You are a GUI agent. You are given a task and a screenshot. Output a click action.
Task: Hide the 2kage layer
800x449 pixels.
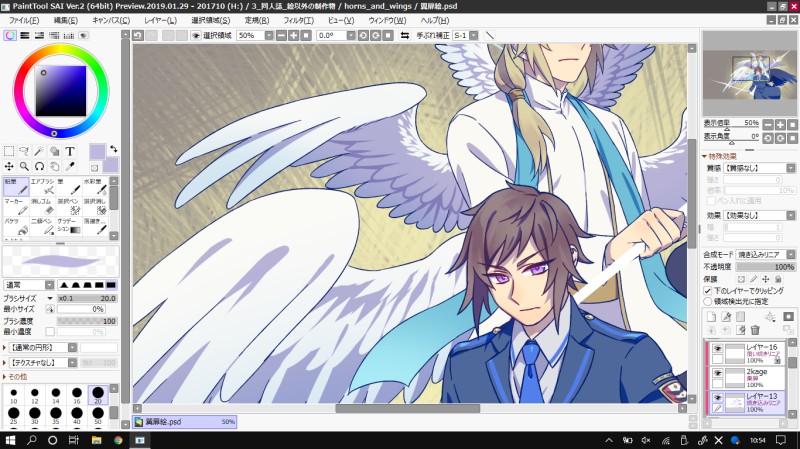pos(718,373)
